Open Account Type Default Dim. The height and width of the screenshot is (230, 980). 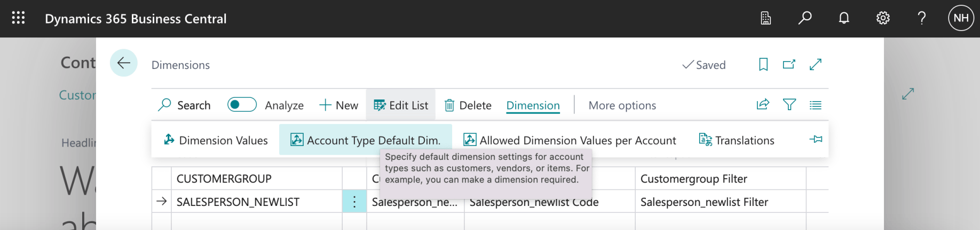coord(366,140)
